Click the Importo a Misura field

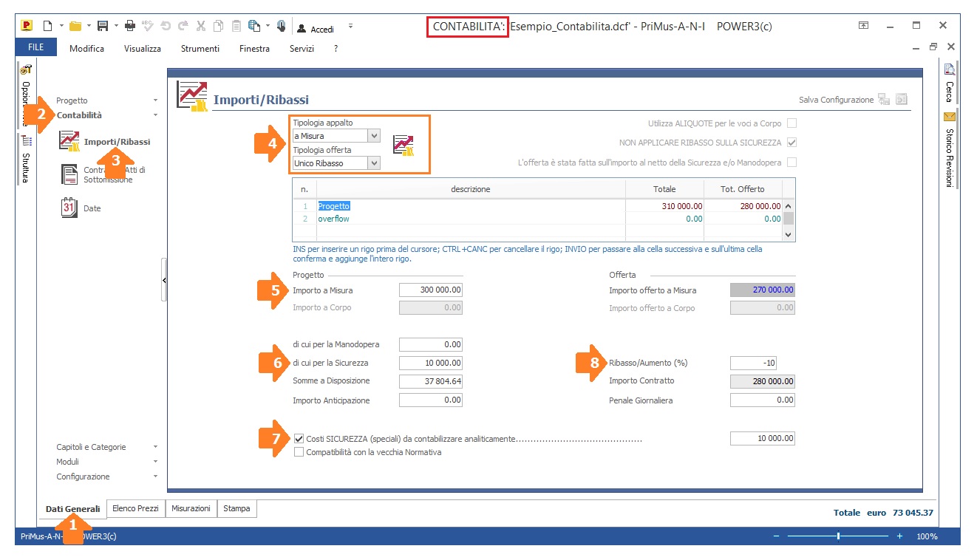pyautogui.click(x=431, y=290)
